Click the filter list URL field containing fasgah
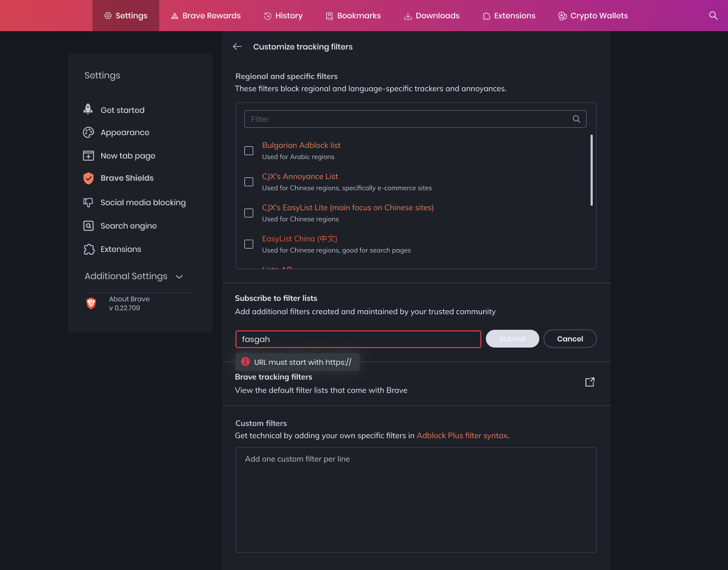 tap(358, 339)
